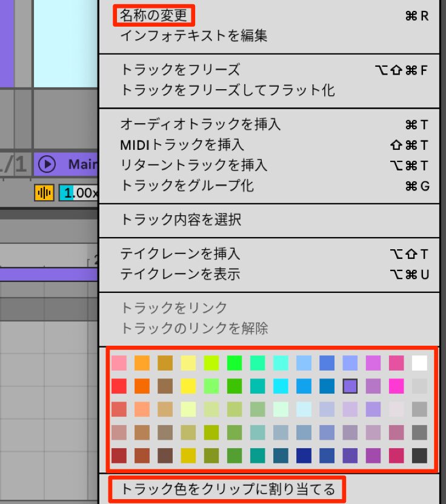Click トラック色をクリップに割り当てる option
Image resolution: width=446 pixels, height=504 pixels.
pos(227,489)
